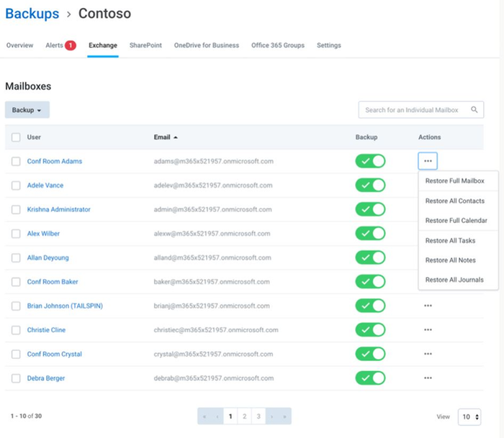Viewport: 504px width, 438px height.
Task: Select all mailboxes with header checkbox
Action: (16, 137)
